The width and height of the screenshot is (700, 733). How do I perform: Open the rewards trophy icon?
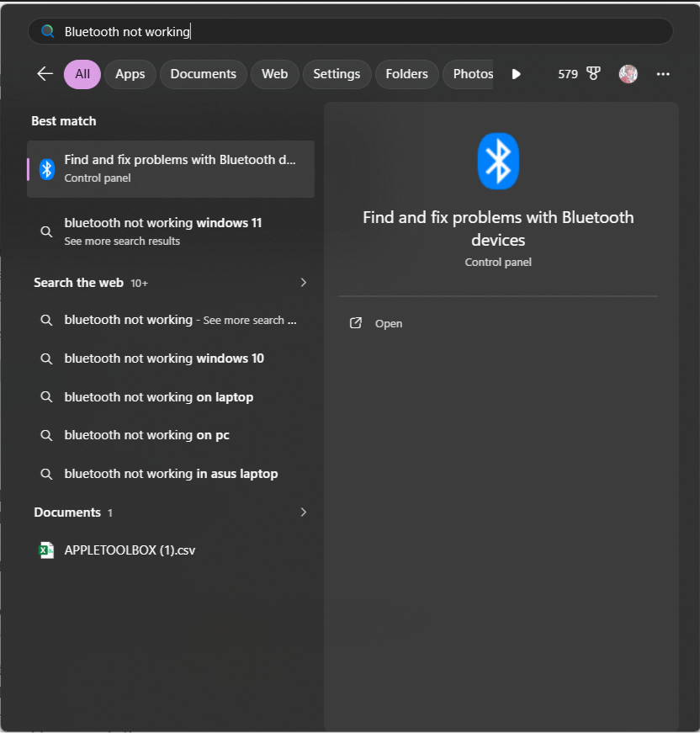click(593, 74)
